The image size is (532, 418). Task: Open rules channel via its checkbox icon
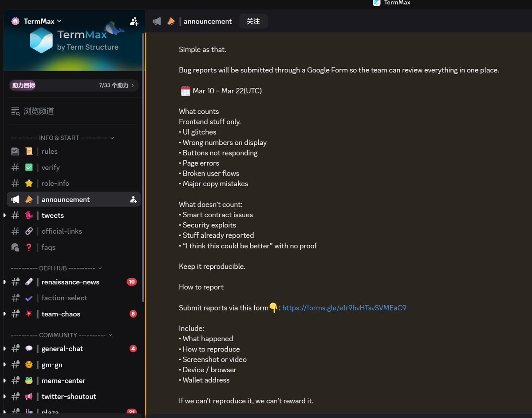tap(15, 151)
